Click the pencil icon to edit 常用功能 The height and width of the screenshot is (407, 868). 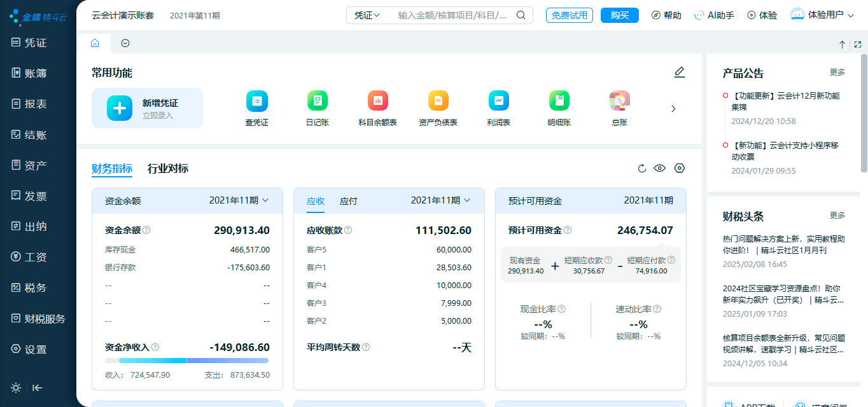(x=680, y=72)
